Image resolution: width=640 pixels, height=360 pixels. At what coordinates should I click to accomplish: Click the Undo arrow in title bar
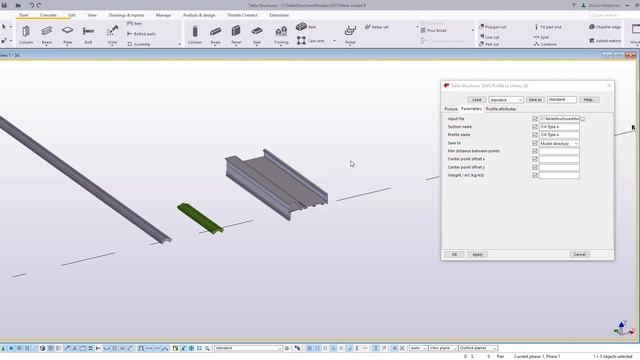point(31,5)
